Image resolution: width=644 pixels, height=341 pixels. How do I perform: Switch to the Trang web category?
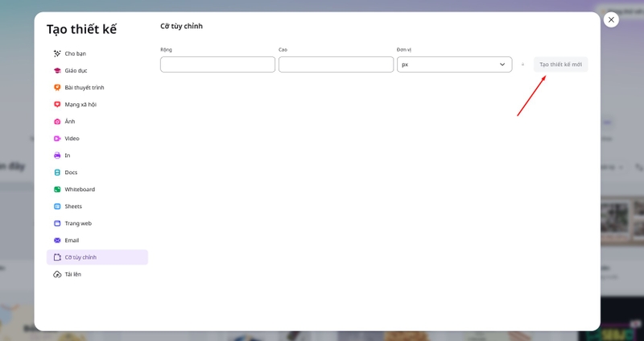(97, 223)
